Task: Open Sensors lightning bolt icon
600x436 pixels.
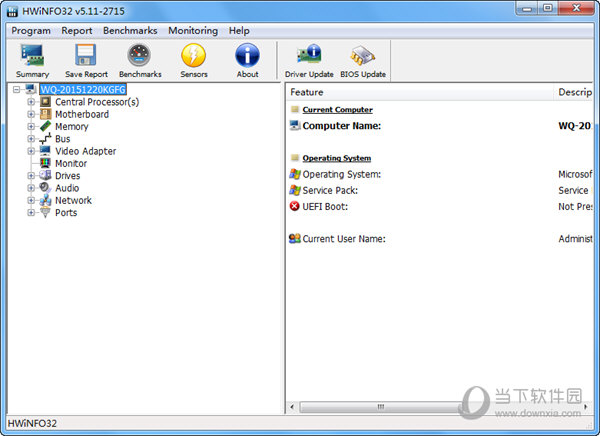Action: (x=194, y=55)
